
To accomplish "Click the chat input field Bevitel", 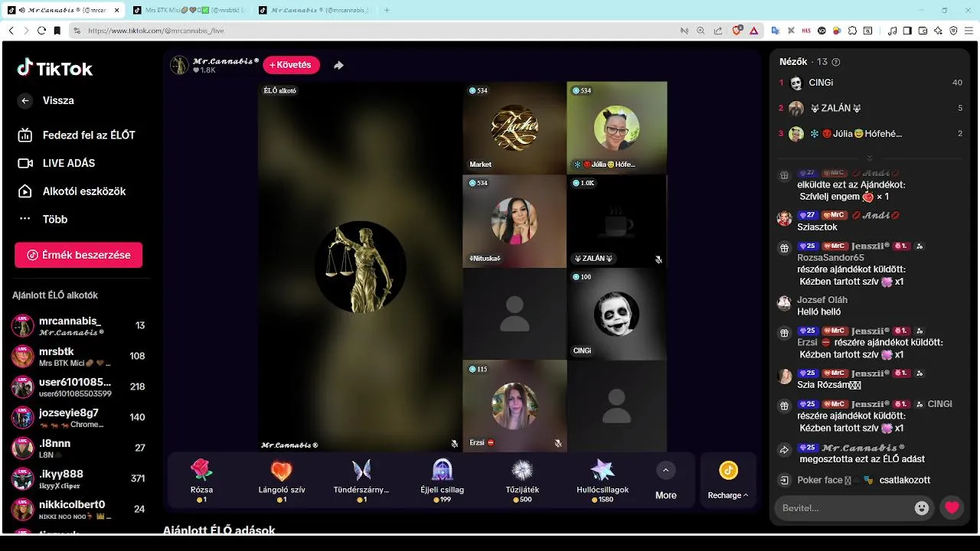I will 845,508.
